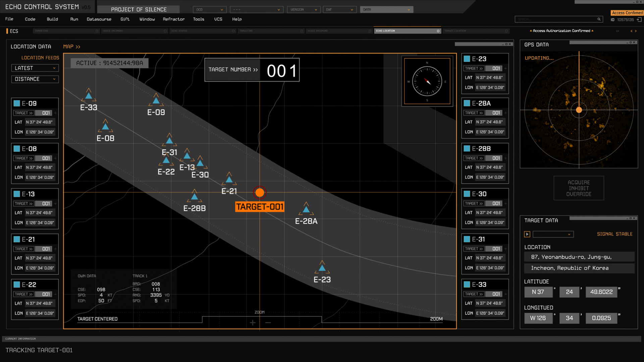Image resolution: width=644 pixels, height=362 pixels.
Task: Open the DISTANCE sort dropdown
Action: pos(35,79)
